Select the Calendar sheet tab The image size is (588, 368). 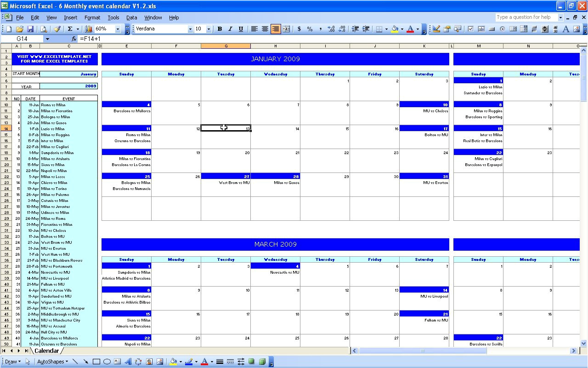tap(47, 351)
